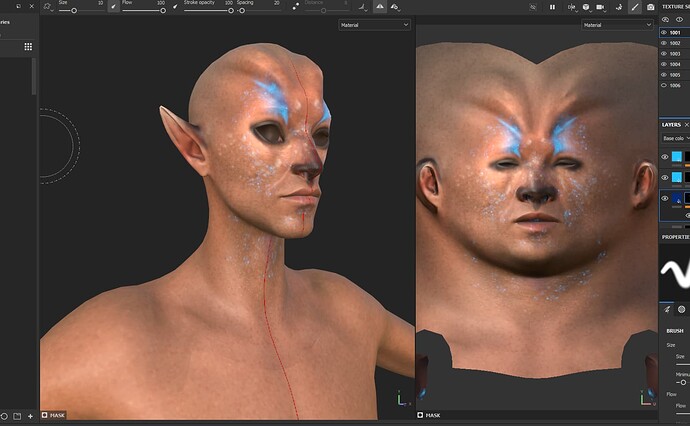Click the screenshot camera icon
This screenshot has width=690, height=426.
coord(650,7)
